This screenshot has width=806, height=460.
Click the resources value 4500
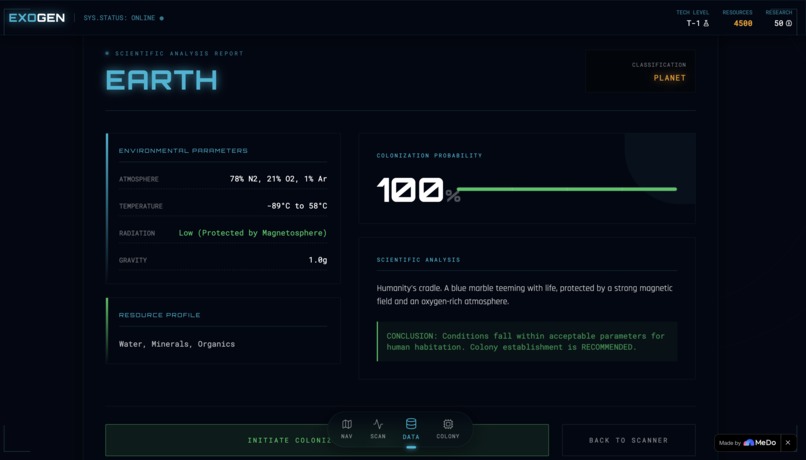pos(743,23)
